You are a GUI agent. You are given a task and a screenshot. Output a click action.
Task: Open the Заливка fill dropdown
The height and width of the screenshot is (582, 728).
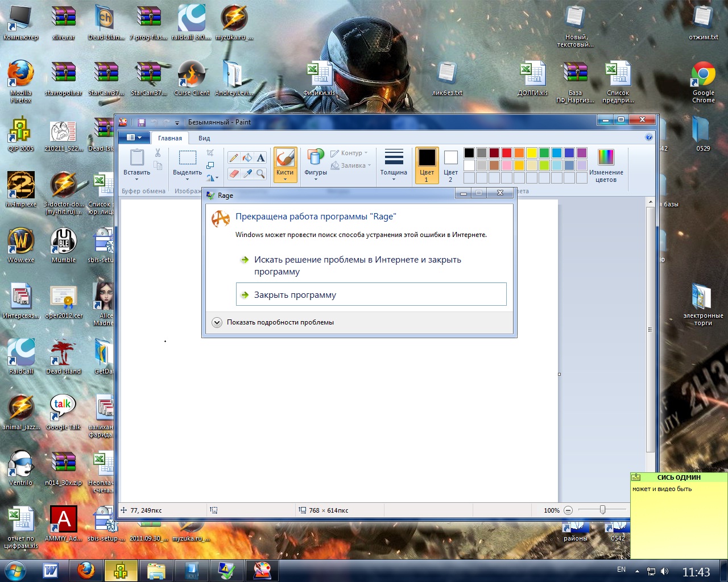point(350,165)
